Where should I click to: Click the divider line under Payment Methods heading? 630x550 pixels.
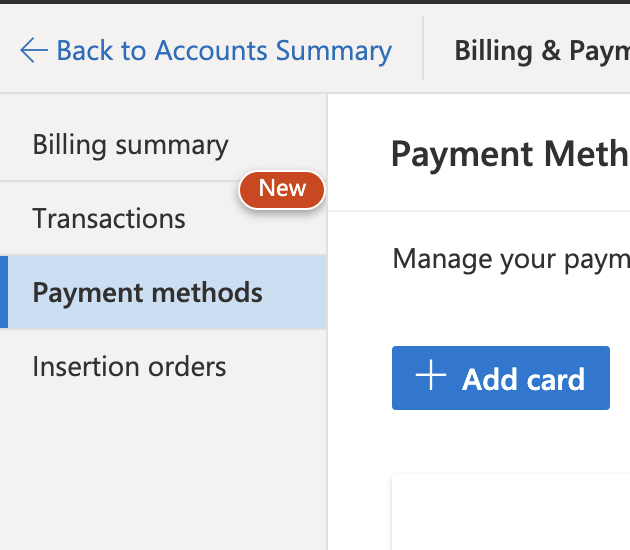pos(479,211)
